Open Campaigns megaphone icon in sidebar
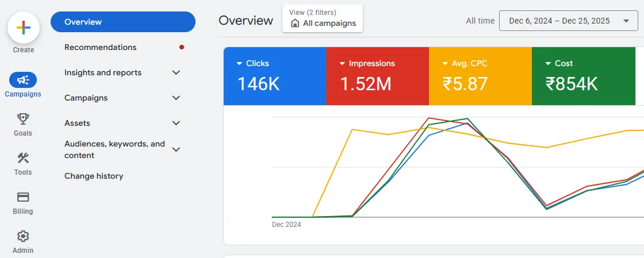Viewport: 644px width, 258px height. (23, 80)
